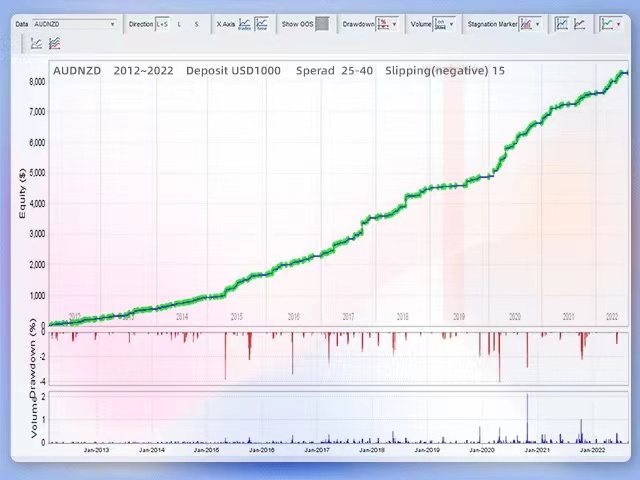Set X Axis to time mode icon
This screenshot has width=640, height=480.
click(x=261, y=24)
